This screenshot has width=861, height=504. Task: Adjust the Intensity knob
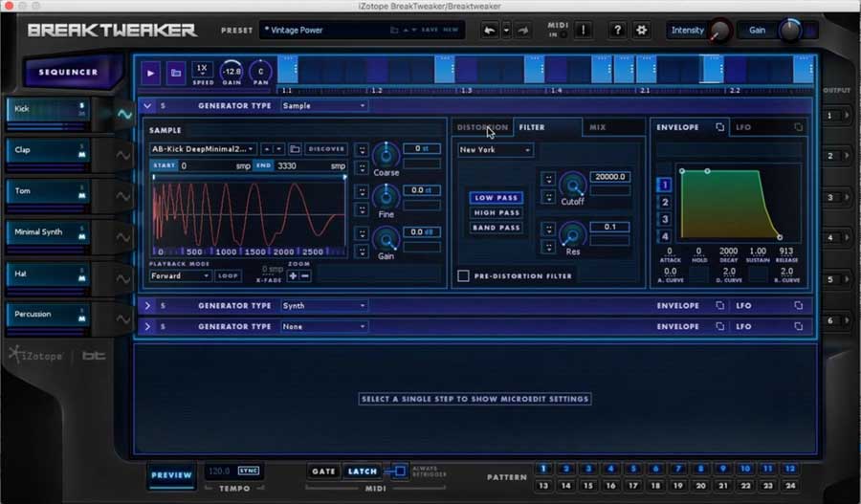718,31
